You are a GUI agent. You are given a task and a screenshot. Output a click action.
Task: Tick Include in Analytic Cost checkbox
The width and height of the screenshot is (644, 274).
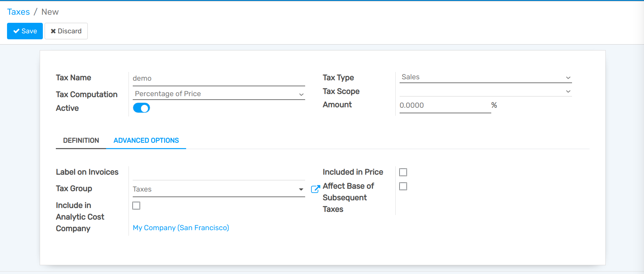(136, 206)
